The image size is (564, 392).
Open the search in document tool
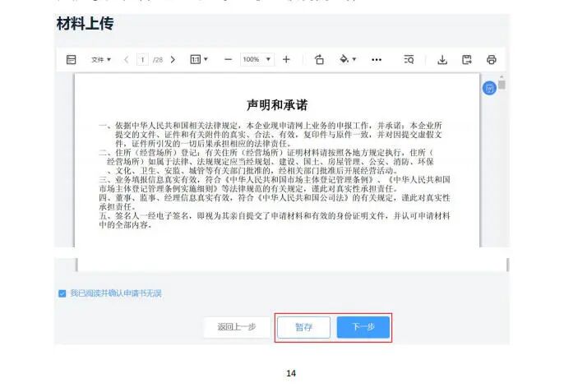[409, 59]
